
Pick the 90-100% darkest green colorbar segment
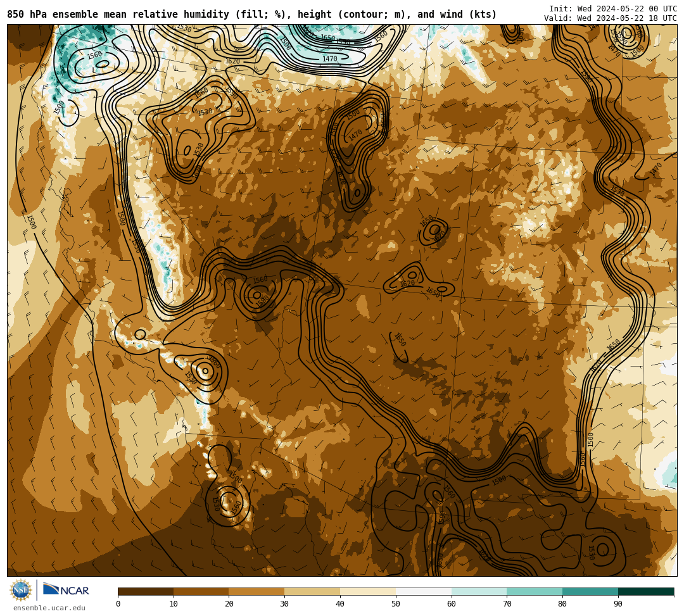pos(646,591)
